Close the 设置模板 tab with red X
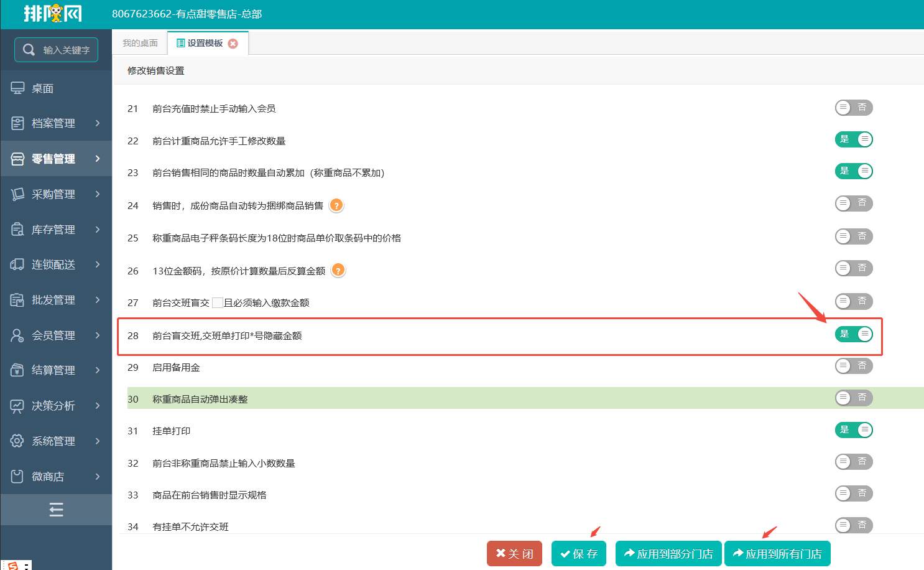Image resolution: width=924 pixels, height=570 pixels. point(233,44)
